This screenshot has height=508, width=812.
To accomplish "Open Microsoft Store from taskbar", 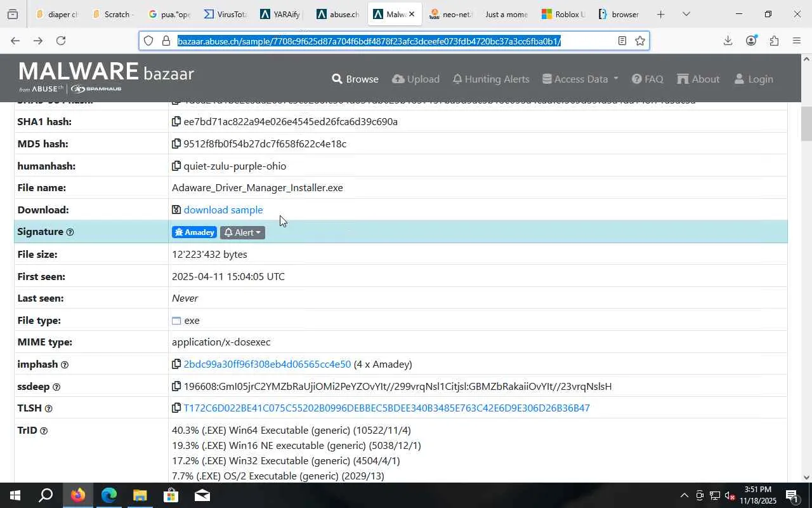I will [171, 495].
